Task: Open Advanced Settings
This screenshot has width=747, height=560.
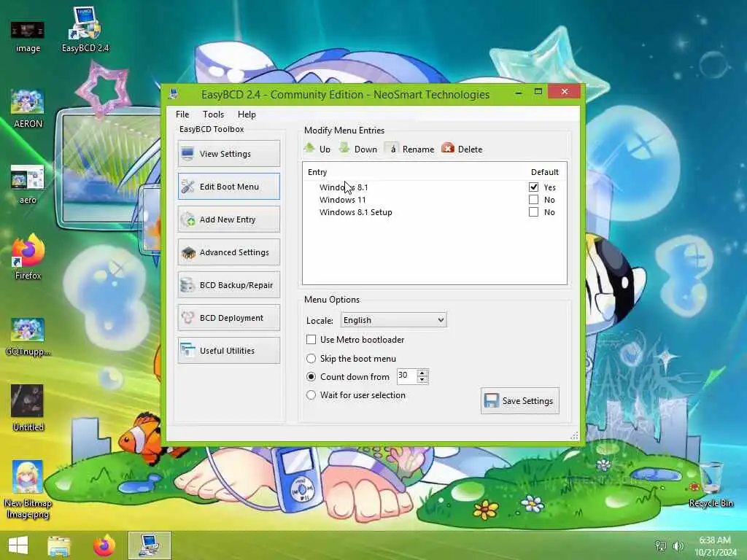Action: coord(229,252)
